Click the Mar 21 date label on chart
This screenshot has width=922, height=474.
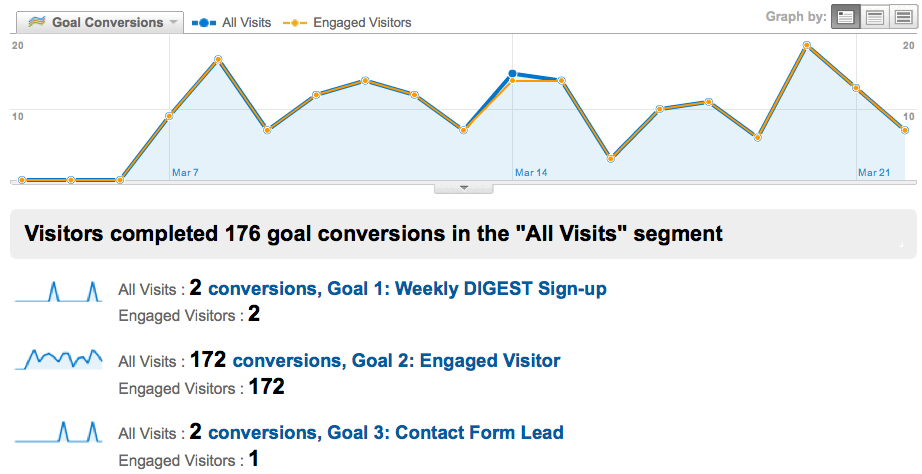[874, 172]
